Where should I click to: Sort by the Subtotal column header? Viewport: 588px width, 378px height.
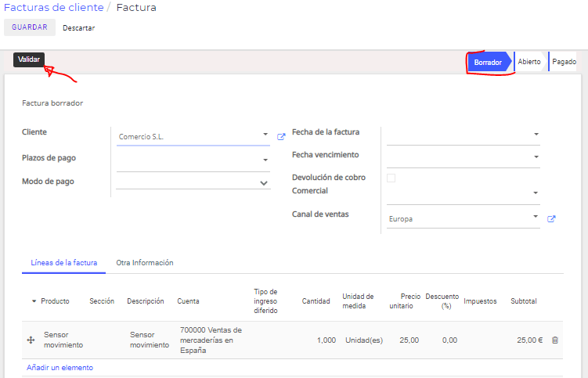pyautogui.click(x=524, y=301)
